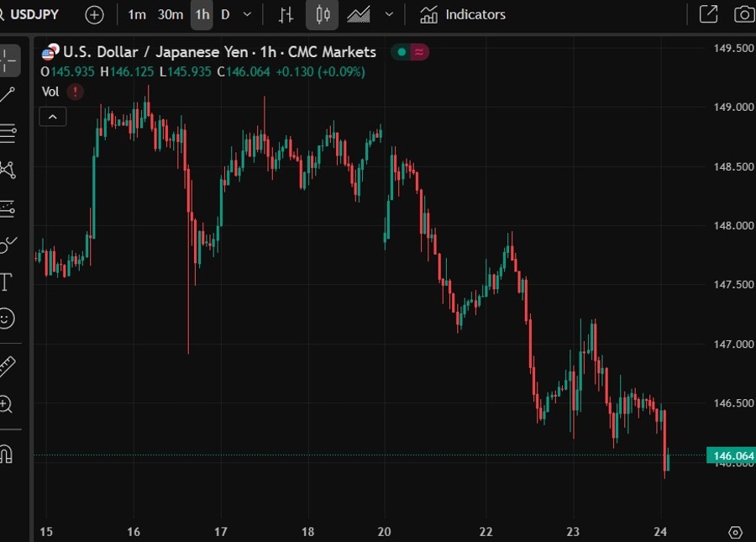
Task: Select the crosshair cursor tool
Action: 8,60
